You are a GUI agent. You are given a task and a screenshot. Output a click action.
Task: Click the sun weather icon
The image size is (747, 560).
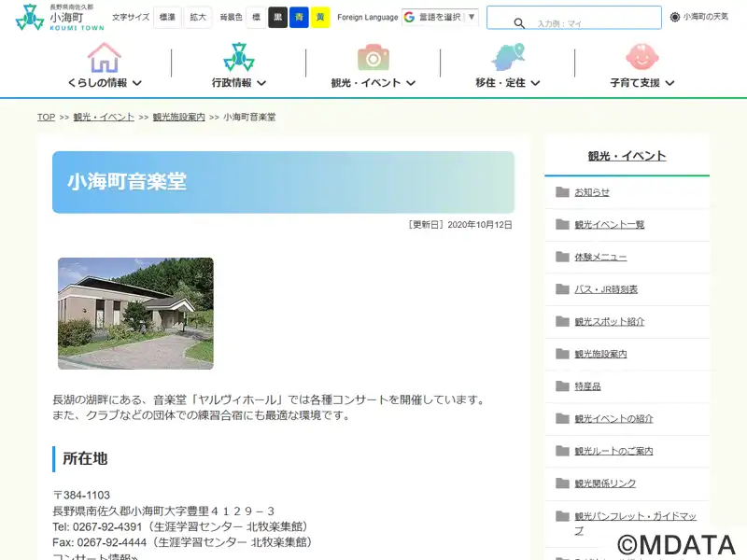(x=674, y=17)
